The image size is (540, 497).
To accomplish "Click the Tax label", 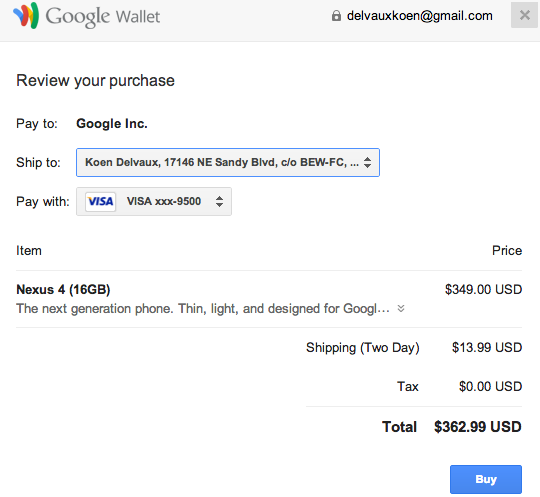I will point(408,386).
